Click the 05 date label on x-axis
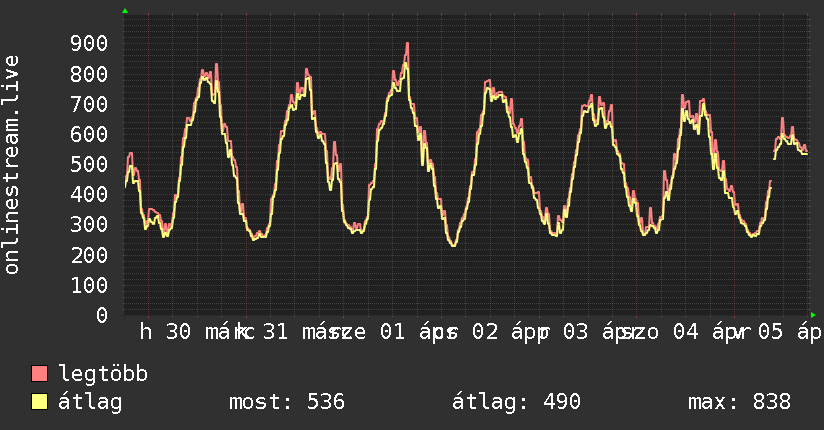Screen dimensions: 824x430 tap(770, 332)
